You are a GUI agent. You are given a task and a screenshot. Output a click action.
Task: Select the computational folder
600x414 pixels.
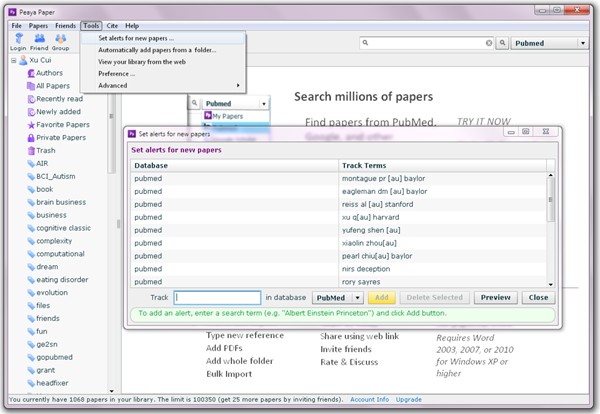tap(60, 254)
